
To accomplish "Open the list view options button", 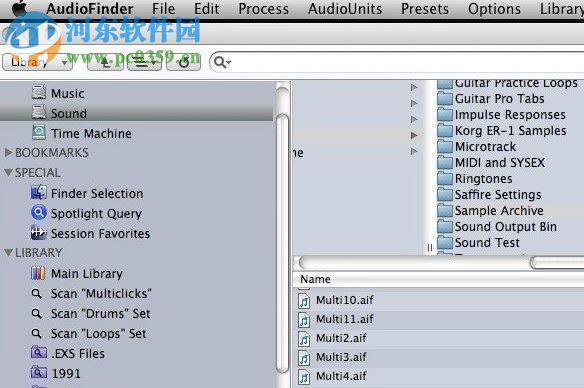I will 144,62.
